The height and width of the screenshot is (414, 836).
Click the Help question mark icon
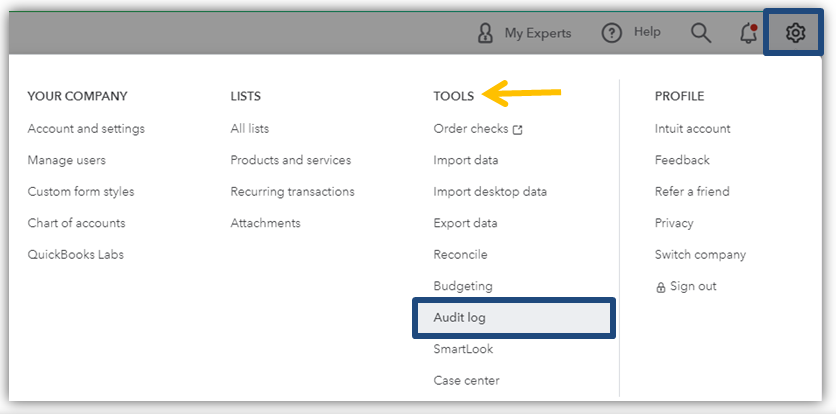pyautogui.click(x=612, y=33)
